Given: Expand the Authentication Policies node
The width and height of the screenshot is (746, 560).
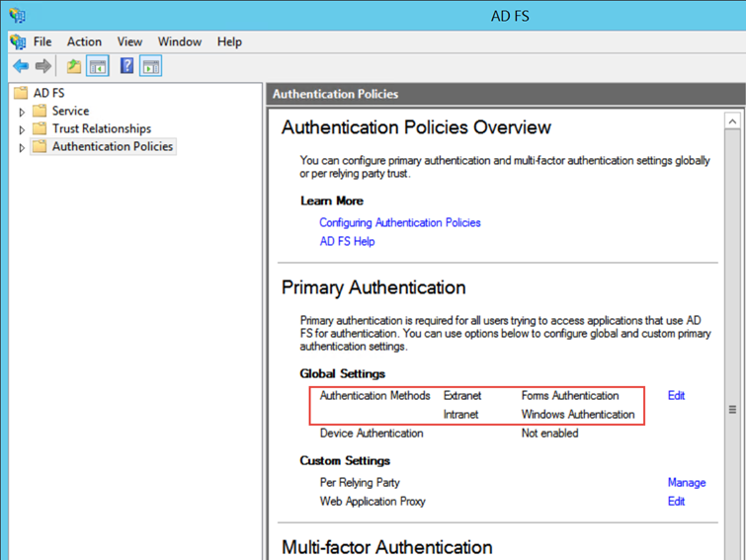Looking at the screenshot, I should point(22,148).
